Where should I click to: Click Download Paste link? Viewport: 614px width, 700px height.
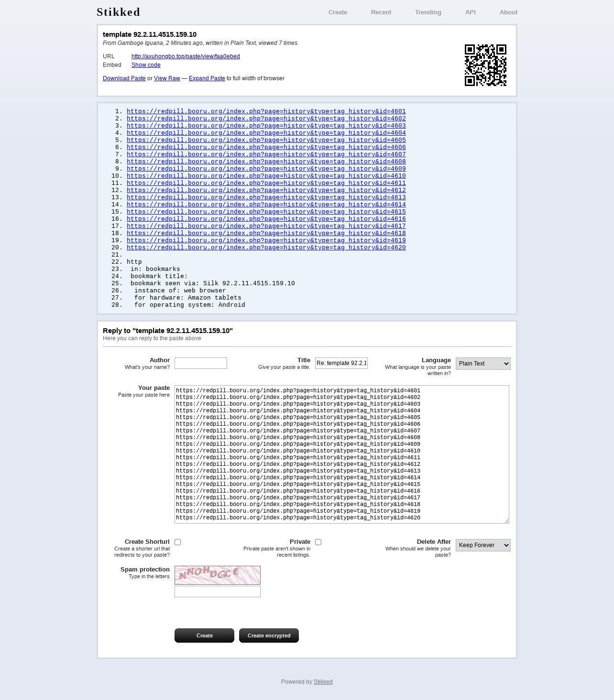click(124, 78)
